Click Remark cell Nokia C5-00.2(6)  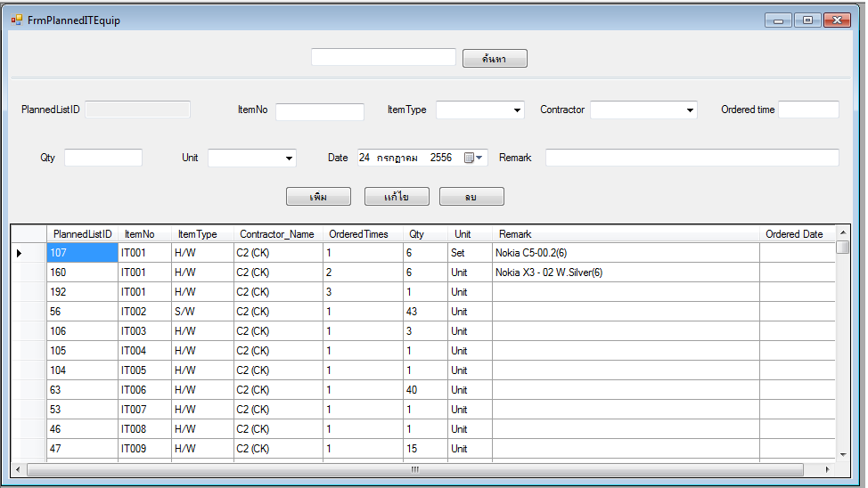[626, 253]
